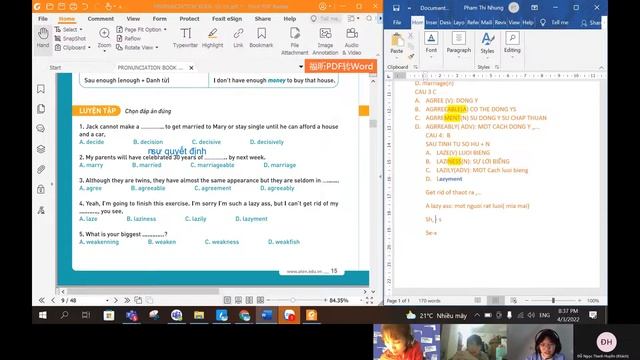Image resolution: width=640 pixels, height=360 pixels.
Task: Click the Paste button in Word
Action: (x=397, y=43)
